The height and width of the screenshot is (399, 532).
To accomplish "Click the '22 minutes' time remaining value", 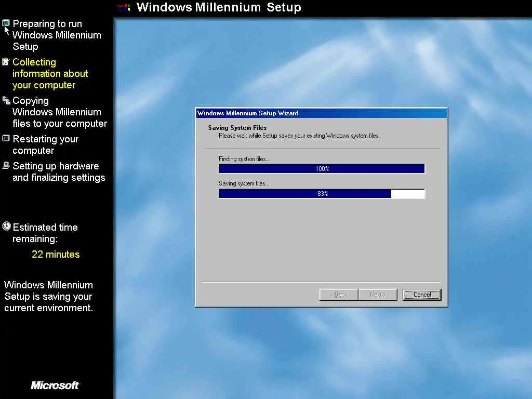I will tap(56, 255).
